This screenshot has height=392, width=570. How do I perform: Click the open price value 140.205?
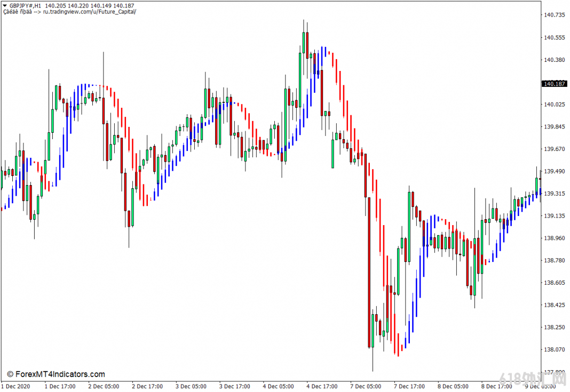56,6
